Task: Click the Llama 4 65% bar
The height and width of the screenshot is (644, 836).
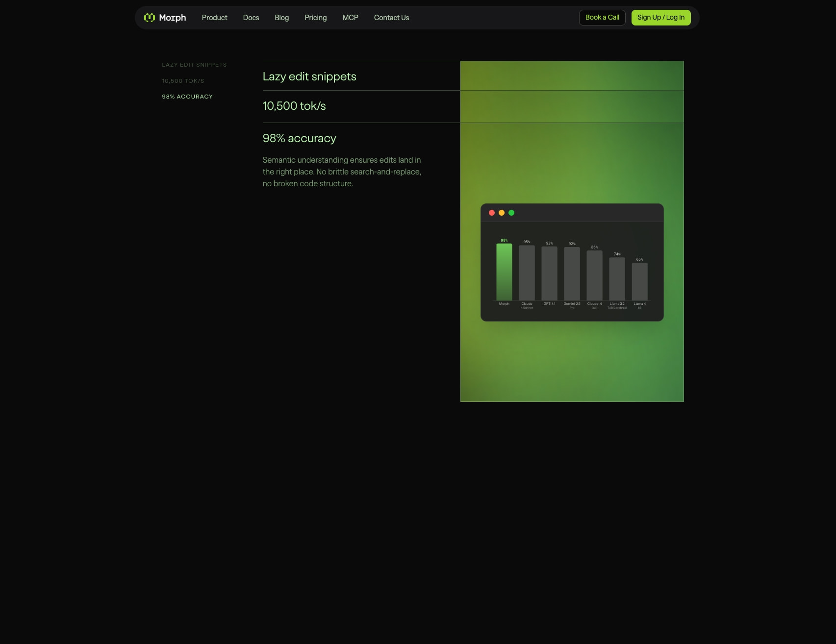Action: click(639, 282)
